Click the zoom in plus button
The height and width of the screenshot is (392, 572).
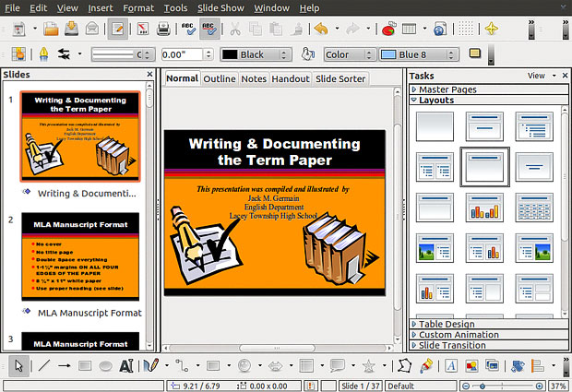tap(540, 386)
